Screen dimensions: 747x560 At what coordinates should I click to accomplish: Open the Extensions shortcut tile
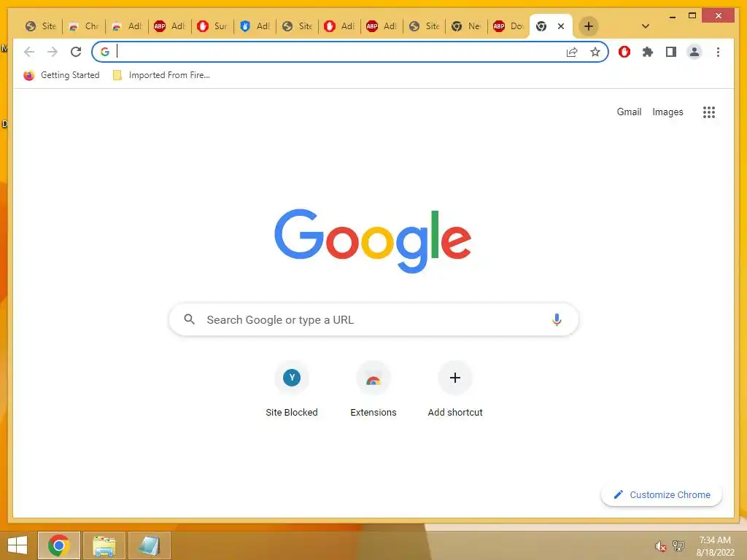pyautogui.click(x=373, y=389)
